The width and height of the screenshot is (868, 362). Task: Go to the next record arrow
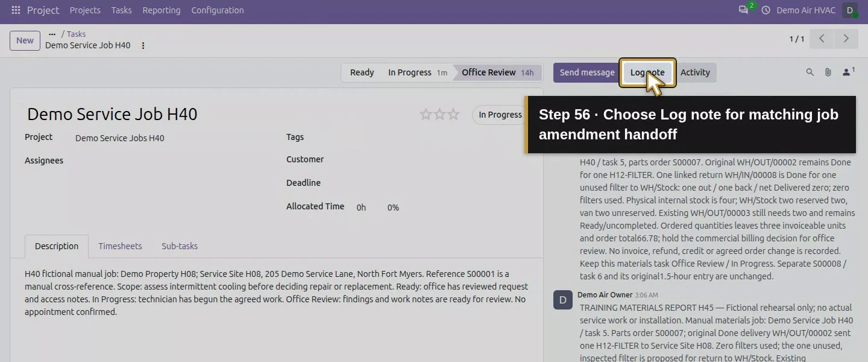click(846, 39)
